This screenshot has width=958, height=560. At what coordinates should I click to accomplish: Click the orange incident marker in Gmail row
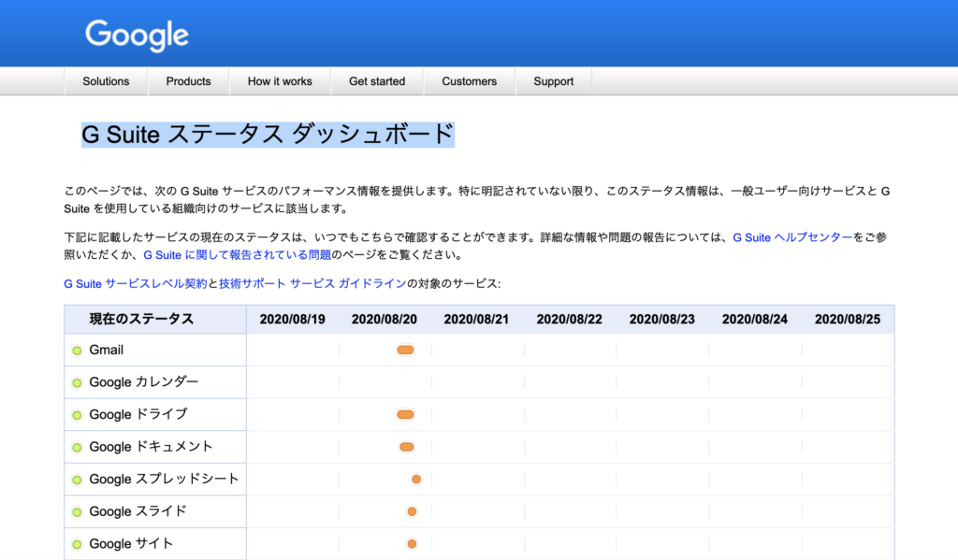pos(405,350)
